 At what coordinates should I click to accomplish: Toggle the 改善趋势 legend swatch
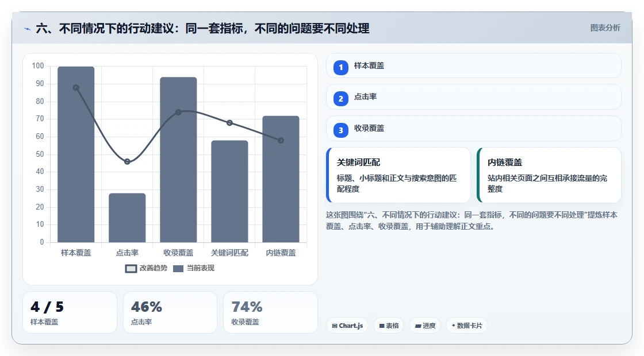[x=131, y=269]
